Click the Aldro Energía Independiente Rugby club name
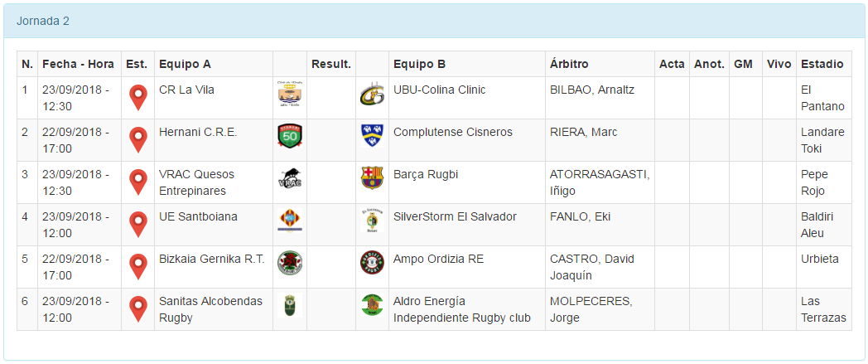The height and width of the screenshot is (364, 868). 461,308
